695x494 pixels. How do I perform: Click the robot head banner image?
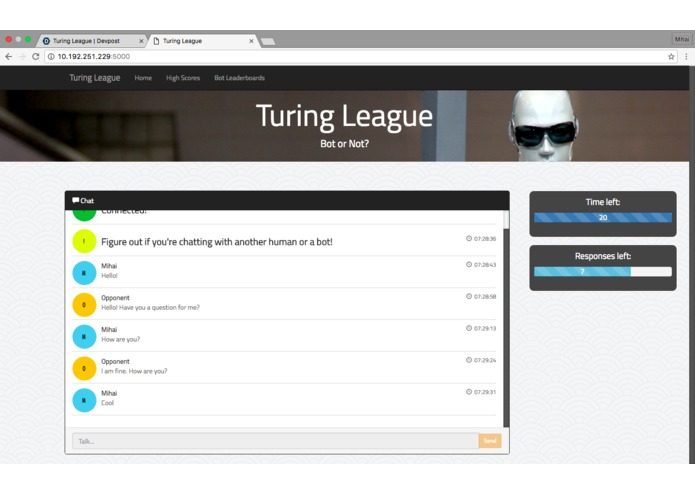(544, 126)
